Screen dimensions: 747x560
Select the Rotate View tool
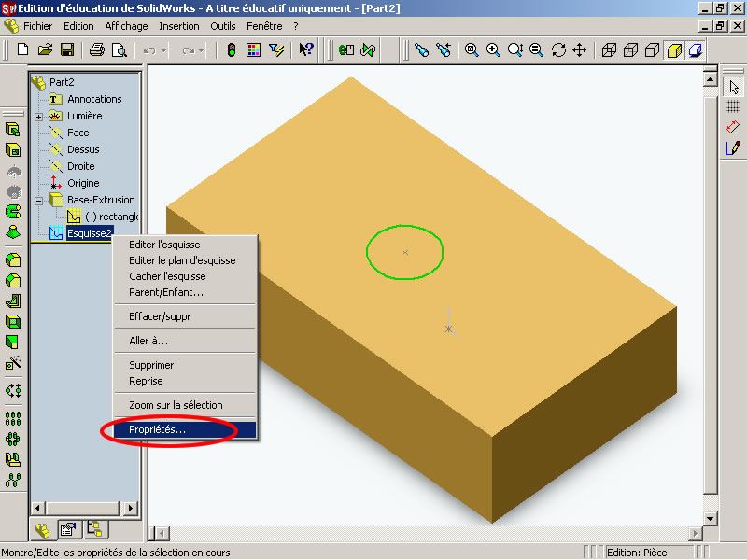[x=558, y=50]
